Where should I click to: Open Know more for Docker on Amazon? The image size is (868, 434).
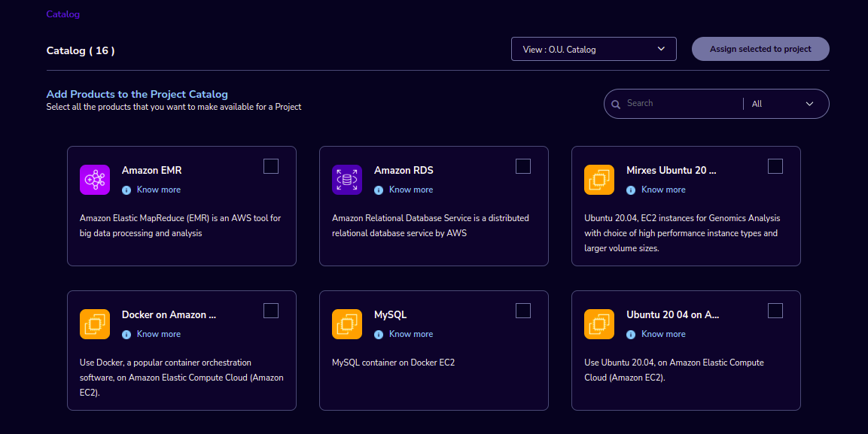click(x=159, y=334)
